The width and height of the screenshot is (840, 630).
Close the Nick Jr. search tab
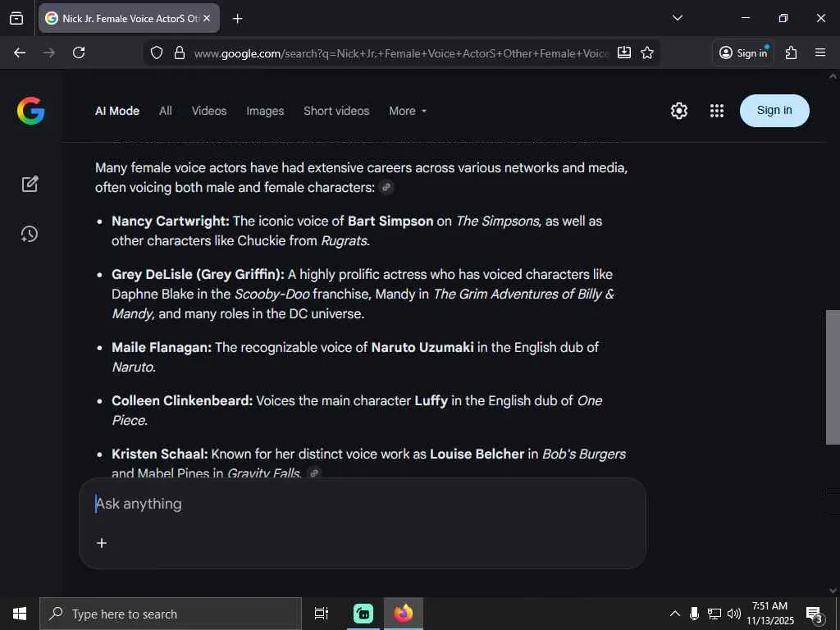(207, 18)
